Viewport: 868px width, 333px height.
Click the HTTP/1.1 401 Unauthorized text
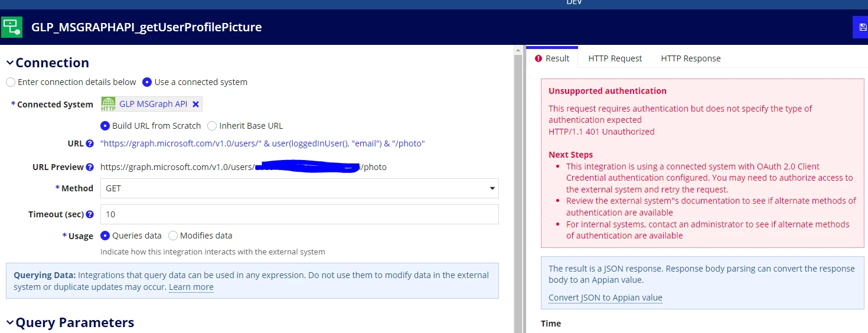[x=601, y=132]
